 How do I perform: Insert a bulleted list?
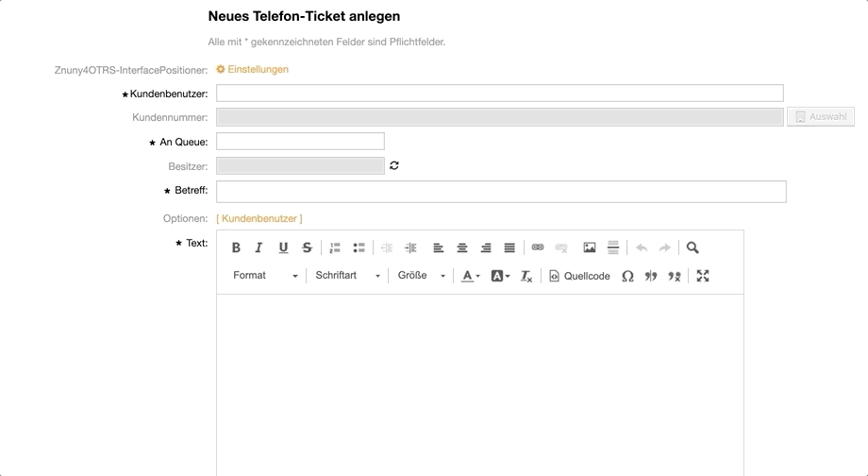[x=359, y=247]
